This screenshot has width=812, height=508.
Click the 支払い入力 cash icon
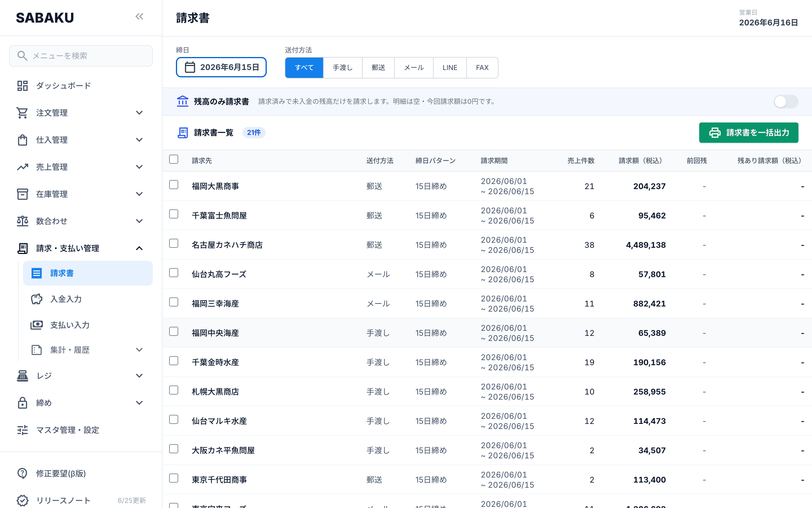[37, 325]
